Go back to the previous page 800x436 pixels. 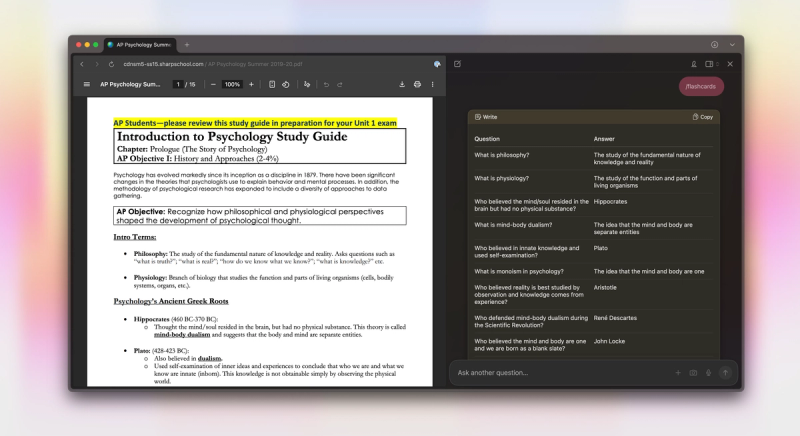pyautogui.click(x=82, y=64)
